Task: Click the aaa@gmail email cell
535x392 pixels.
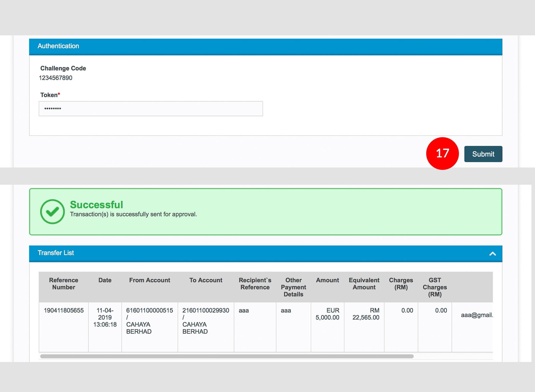Action: pyautogui.click(x=476, y=315)
